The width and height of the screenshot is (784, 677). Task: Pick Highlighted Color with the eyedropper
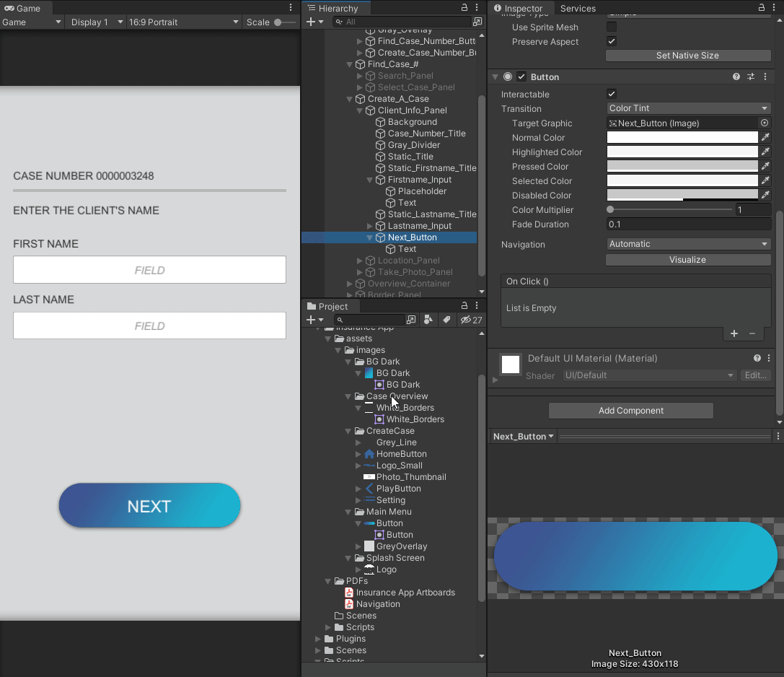[x=765, y=152]
